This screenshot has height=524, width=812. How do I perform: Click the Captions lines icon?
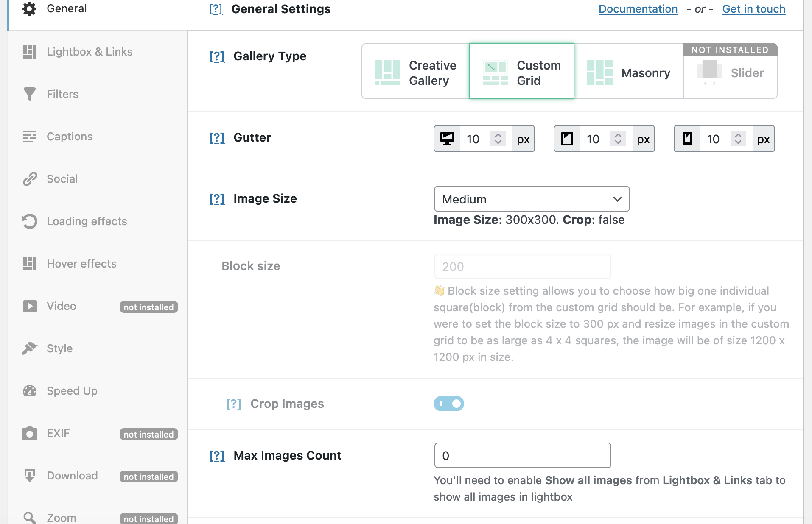tap(29, 137)
